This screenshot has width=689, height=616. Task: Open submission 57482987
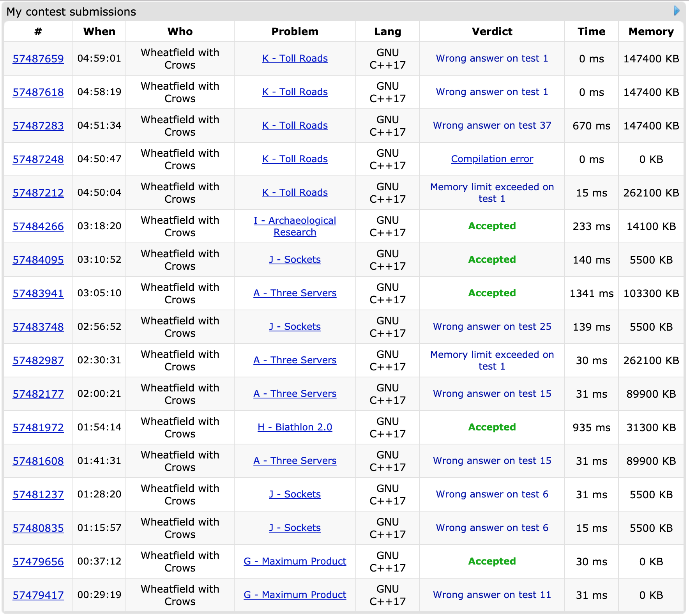(x=38, y=361)
